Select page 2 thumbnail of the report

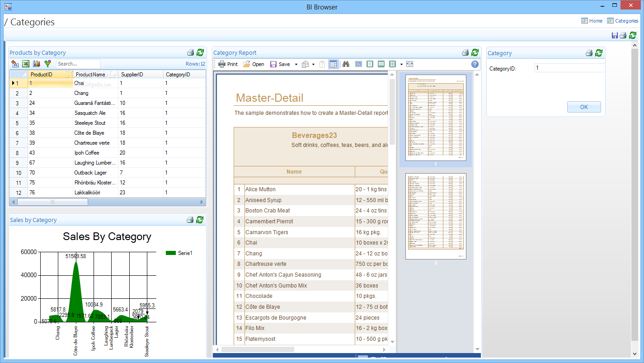(436, 216)
